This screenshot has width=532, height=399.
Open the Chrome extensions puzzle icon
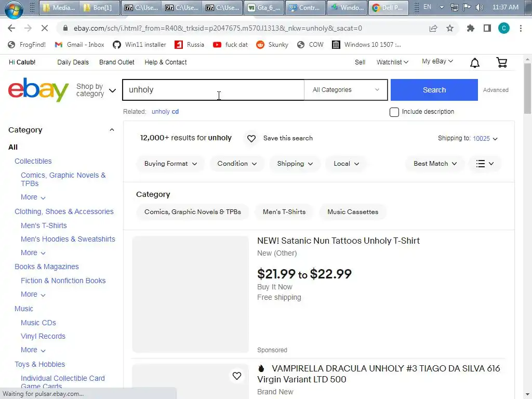click(470, 28)
